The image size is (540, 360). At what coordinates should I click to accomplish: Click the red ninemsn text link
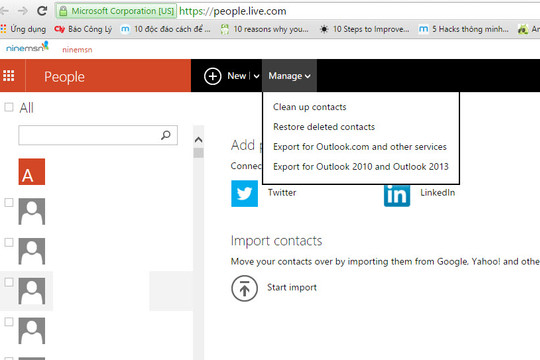click(77, 50)
